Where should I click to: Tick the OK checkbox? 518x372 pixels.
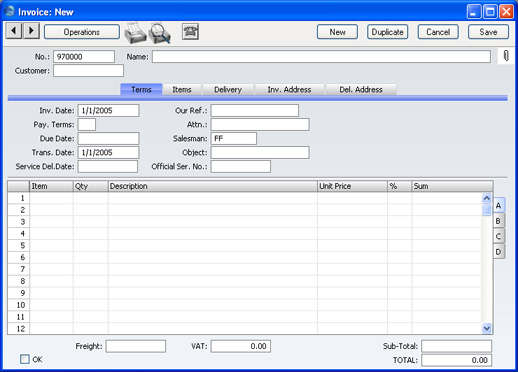[25, 359]
